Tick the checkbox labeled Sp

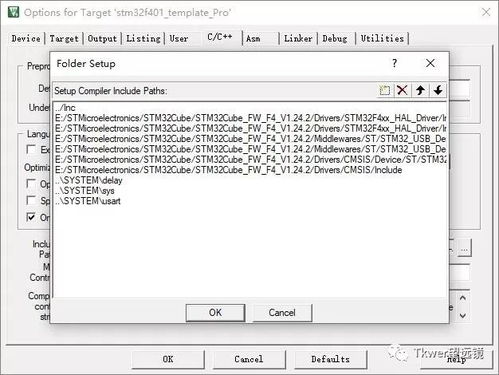click(31, 200)
